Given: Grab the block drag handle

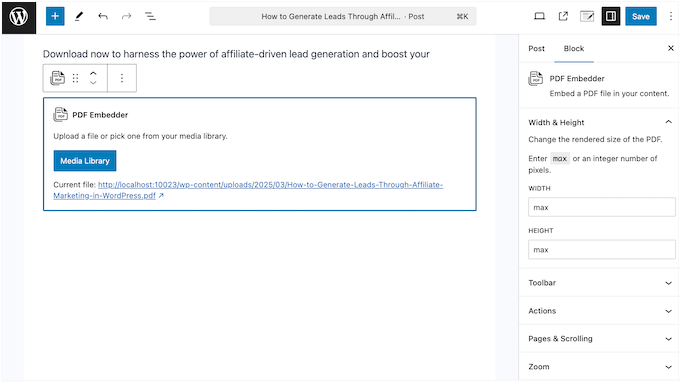Looking at the screenshot, I should [75, 78].
